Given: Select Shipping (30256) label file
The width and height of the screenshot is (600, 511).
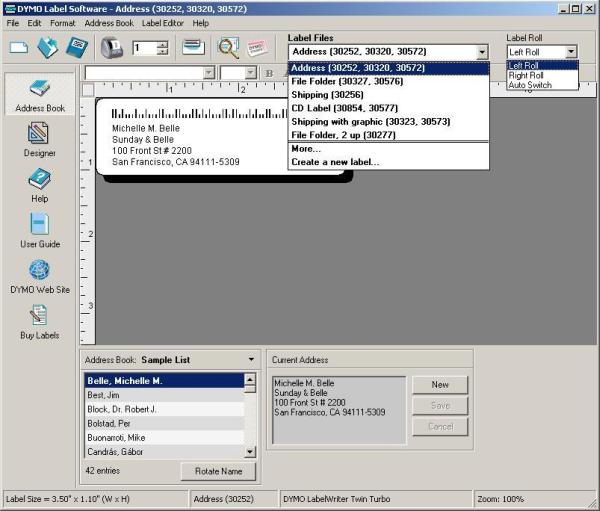Looking at the screenshot, I should coord(388,95).
